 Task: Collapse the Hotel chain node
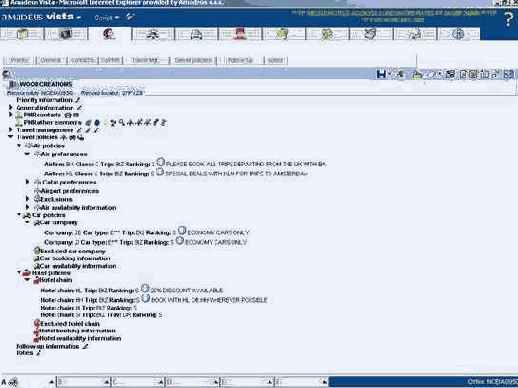pos(28,279)
